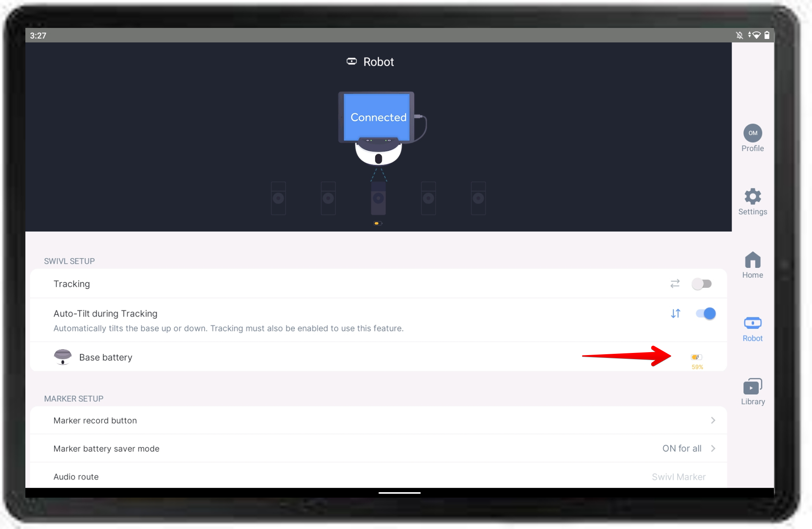Viewport: 812px width, 529px height.
Task: Navigate to the Home tab
Action: 752,265
